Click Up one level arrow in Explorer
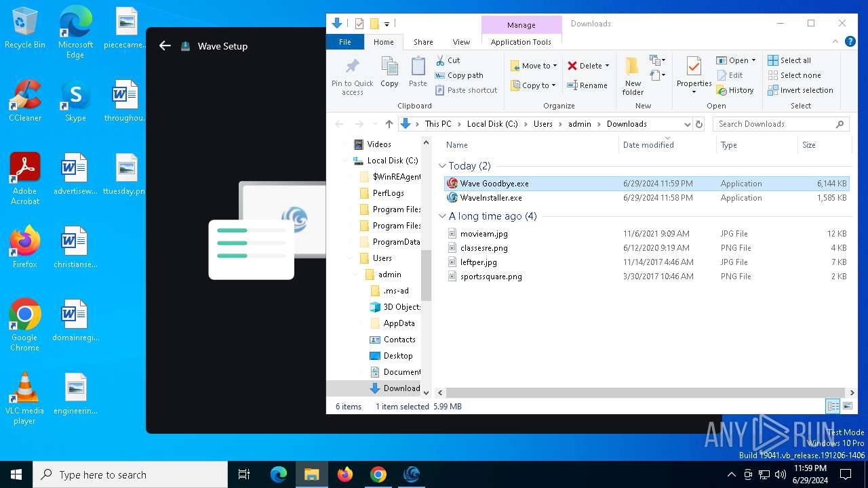Screen dimensions: 868x488 [x=389, y=124]
